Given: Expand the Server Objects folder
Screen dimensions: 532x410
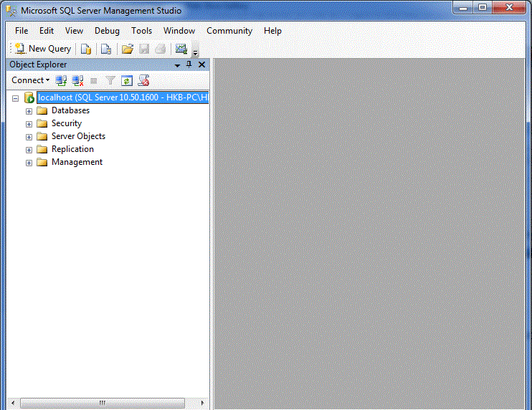Looking at the screenshot, I should click(x=29, y=137).
